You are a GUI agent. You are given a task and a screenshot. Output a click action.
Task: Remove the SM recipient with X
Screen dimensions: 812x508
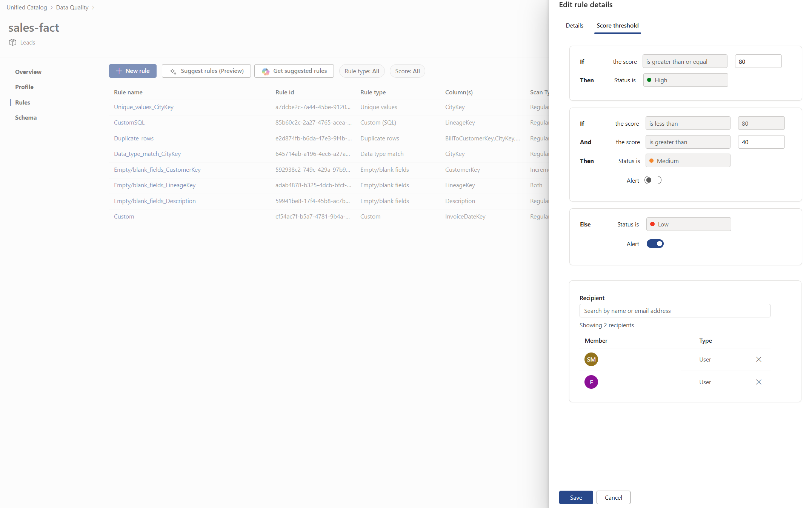tap(758, 359)
